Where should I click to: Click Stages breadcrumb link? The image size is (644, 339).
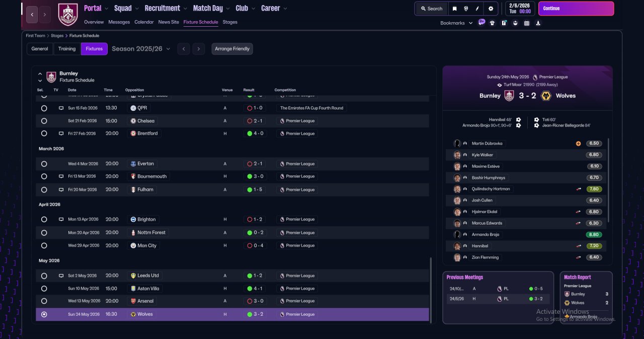pyautogui.click(x=57, y=36)
